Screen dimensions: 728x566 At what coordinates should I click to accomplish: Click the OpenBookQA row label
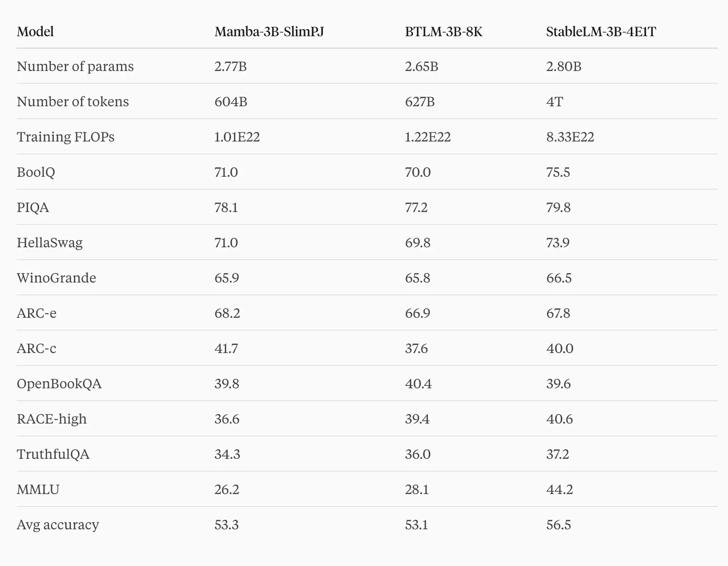click(x=59, y=384)
